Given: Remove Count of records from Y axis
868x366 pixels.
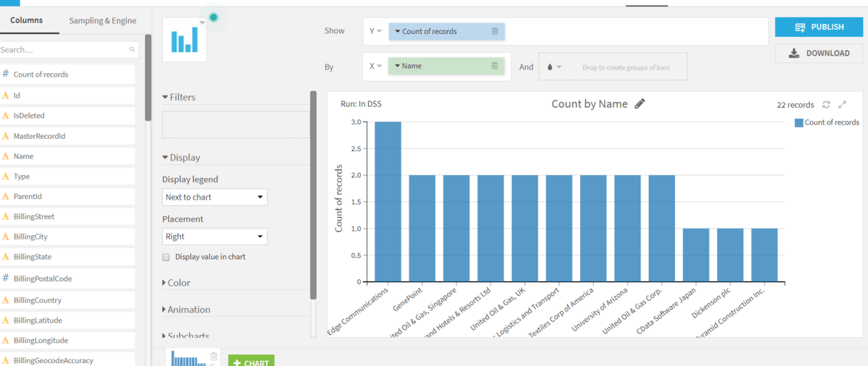Looking at the screenshot, I should point(495,31).
